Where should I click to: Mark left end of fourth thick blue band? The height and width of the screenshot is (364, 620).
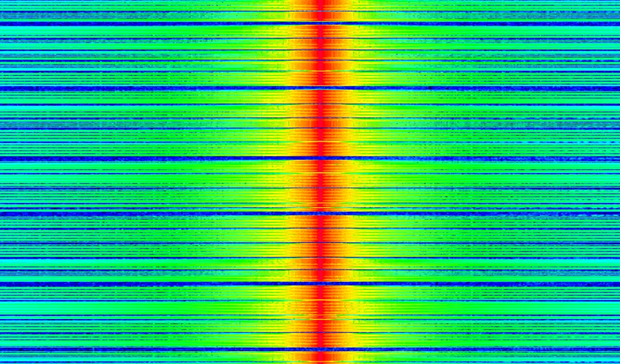pos(3,214)
